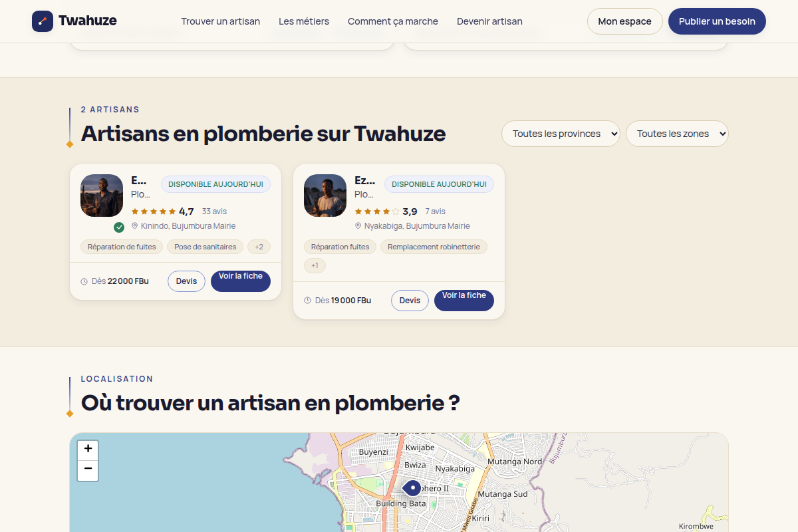Click star rating 4,7

point(162,211)
